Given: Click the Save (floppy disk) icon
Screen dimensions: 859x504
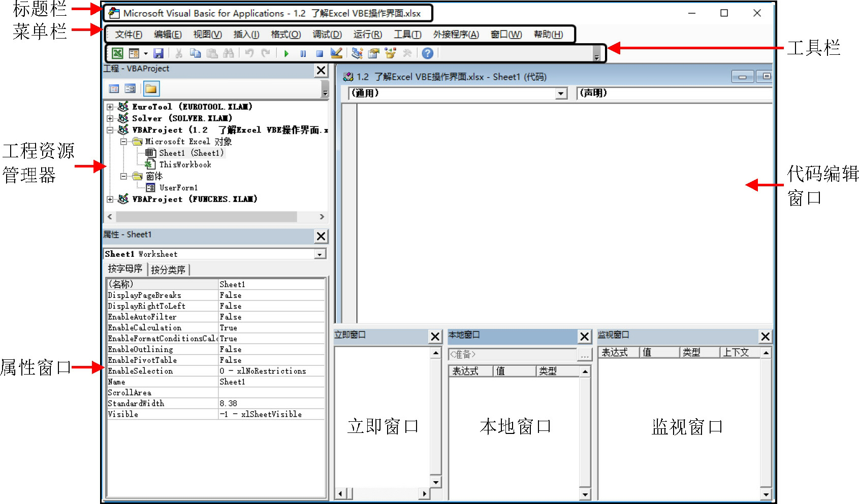Looking at the screenshot, I should 158,53.
